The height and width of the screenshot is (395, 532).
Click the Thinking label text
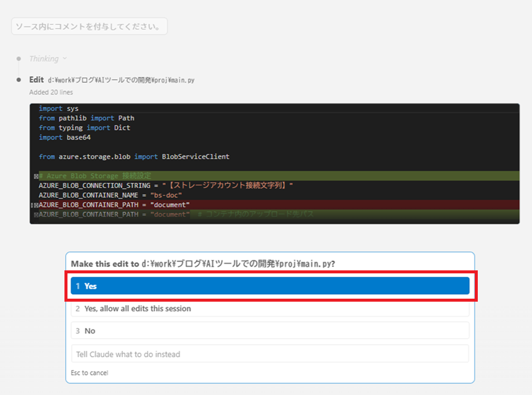point(44,59)
